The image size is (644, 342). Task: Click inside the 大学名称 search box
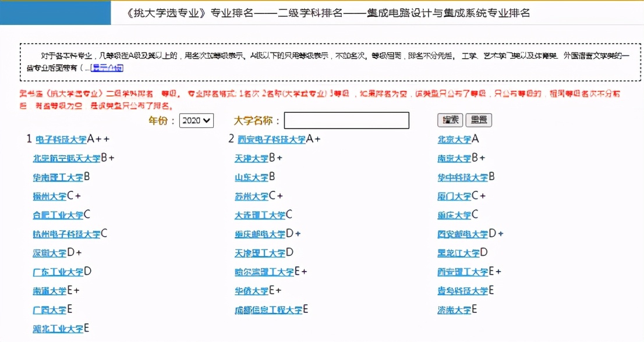click(346, 120)
